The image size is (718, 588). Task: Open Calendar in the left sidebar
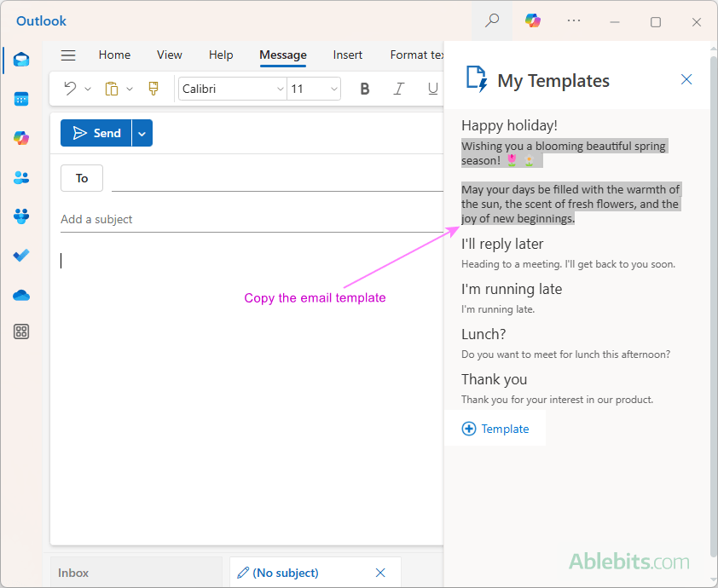click(21, 99)
